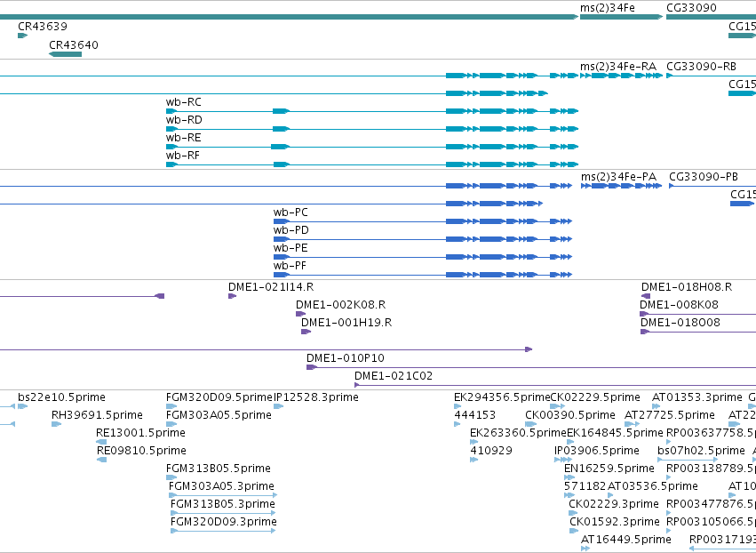Select the CG33090 gene label
This screenshot has height=553, width=756.
(691, 8)
